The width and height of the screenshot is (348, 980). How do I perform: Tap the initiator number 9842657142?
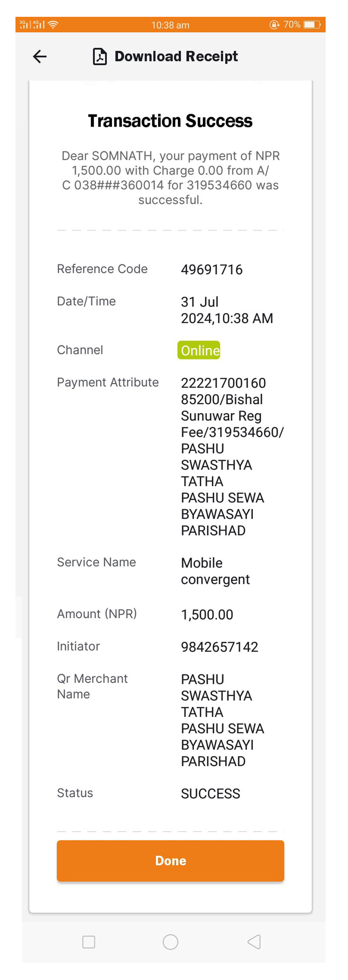[x=220, y=647]
